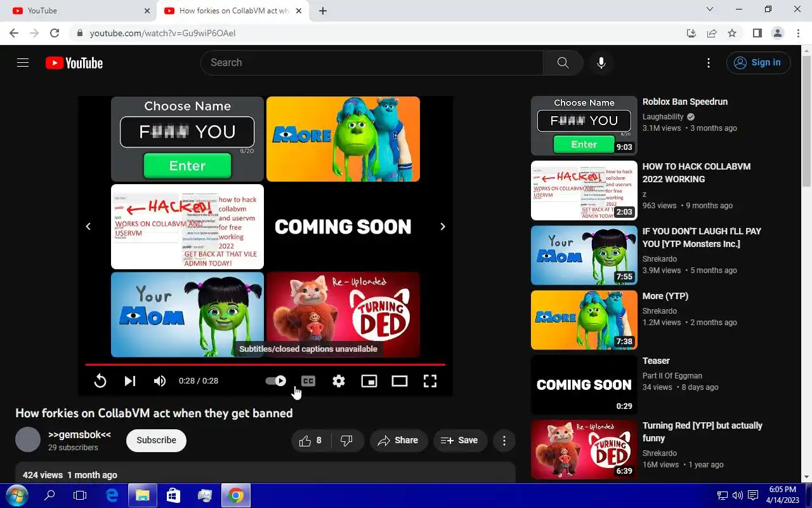Mute the video volume
The image size is (812, 508).
point(160,381)
